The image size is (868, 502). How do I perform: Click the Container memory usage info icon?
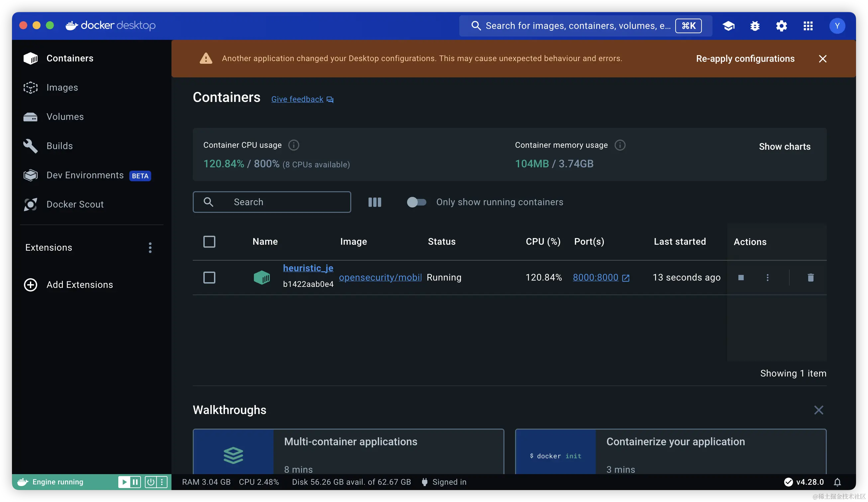[620, 145]
